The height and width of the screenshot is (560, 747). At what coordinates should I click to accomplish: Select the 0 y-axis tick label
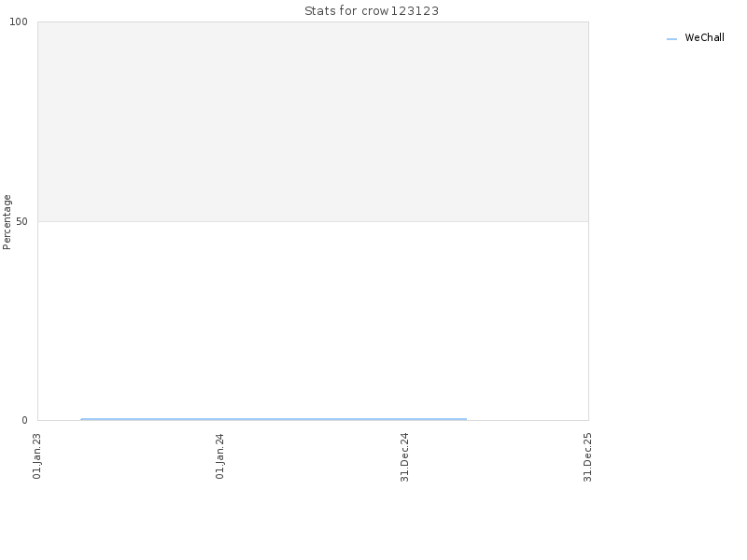click(x=25, y=420)
